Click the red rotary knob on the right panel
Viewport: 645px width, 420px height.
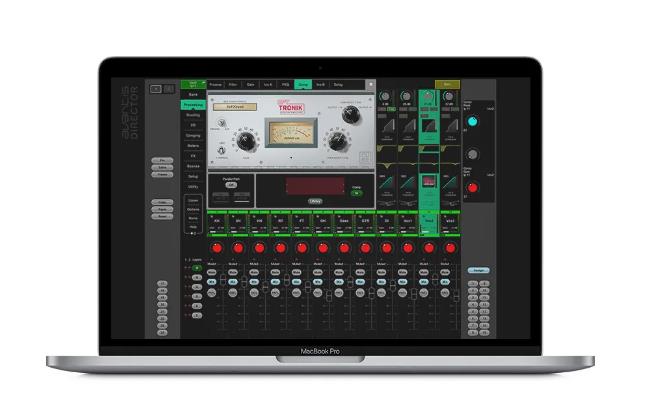coord(472,188)
